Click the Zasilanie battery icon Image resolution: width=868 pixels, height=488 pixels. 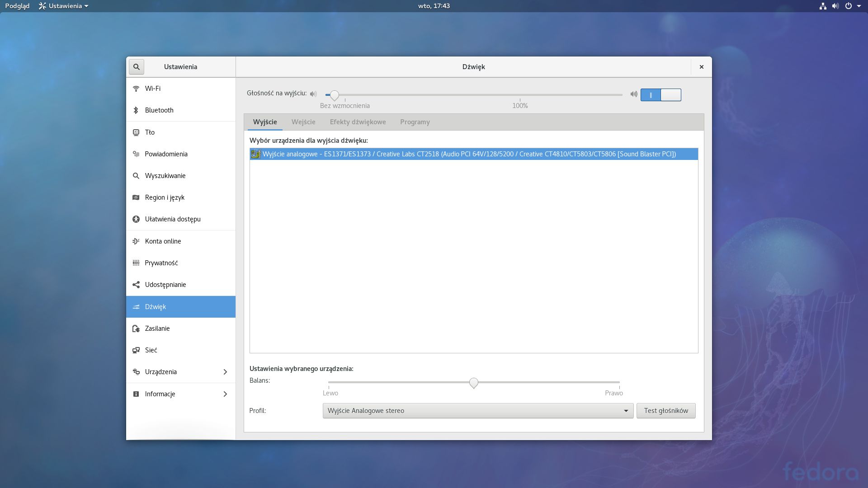pyautogui.click(x=136, y=328)
